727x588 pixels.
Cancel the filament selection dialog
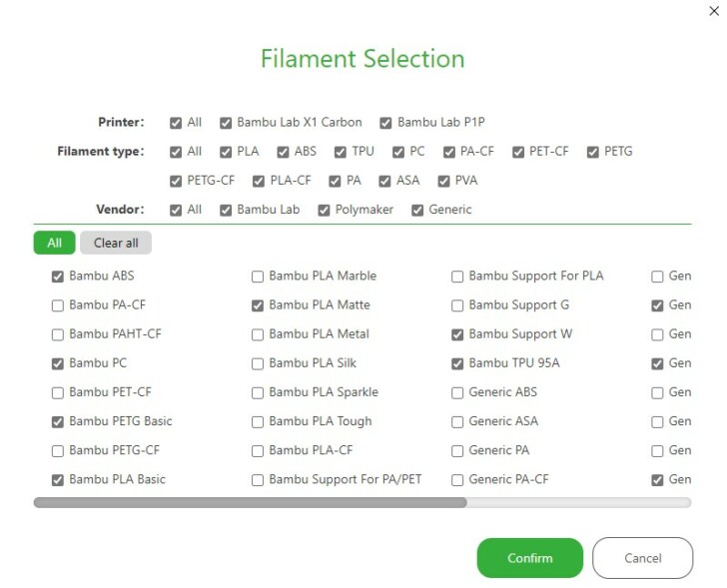[x=642, y=558]
